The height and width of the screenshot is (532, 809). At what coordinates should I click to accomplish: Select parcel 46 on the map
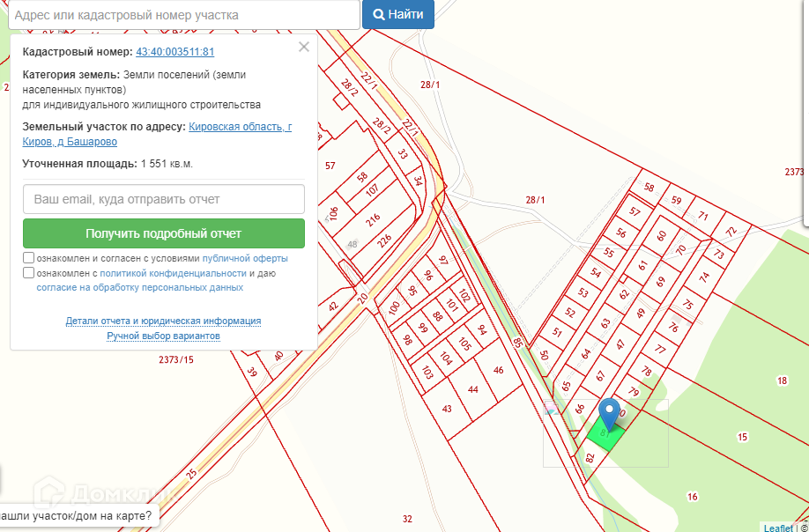pos(499,370)
